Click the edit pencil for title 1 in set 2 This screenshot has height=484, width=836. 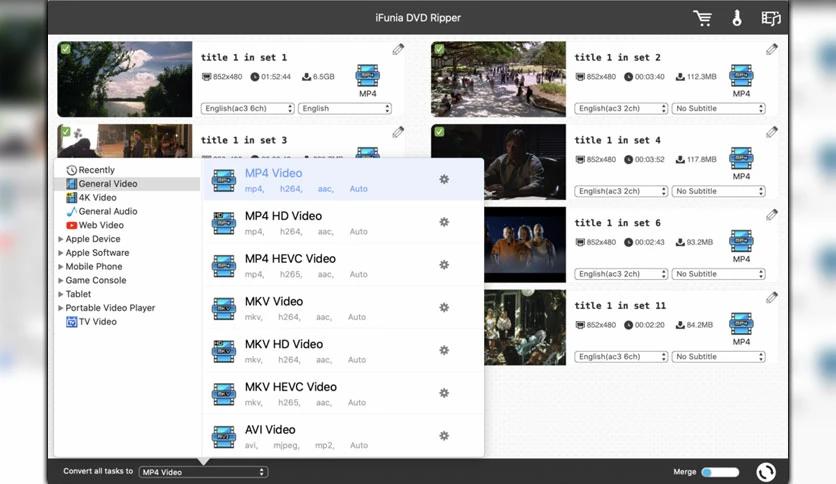(x=771, y=49)
